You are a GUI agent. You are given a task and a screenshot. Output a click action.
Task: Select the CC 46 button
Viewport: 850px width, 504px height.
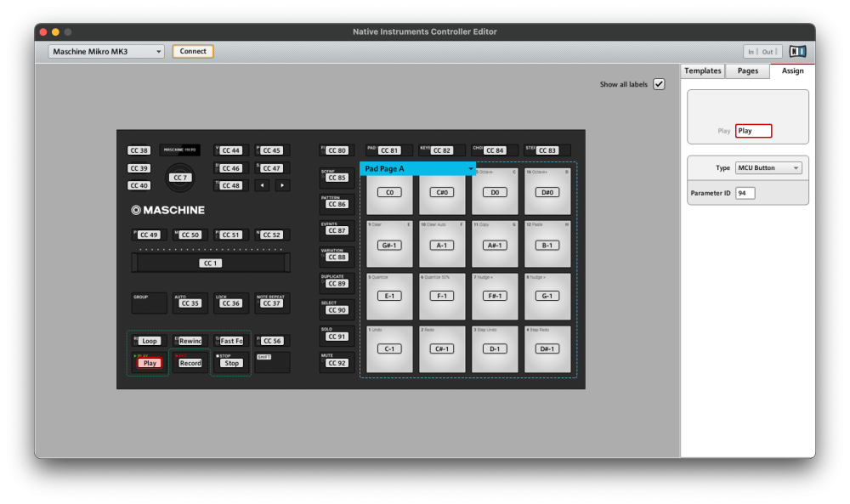tap(231, 168)
